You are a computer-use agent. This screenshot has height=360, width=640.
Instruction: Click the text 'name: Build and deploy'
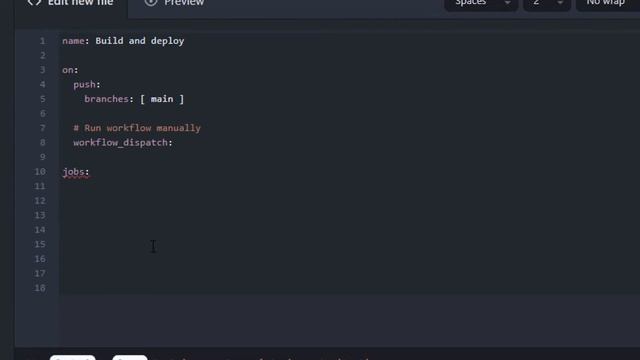tap(123, 41)
